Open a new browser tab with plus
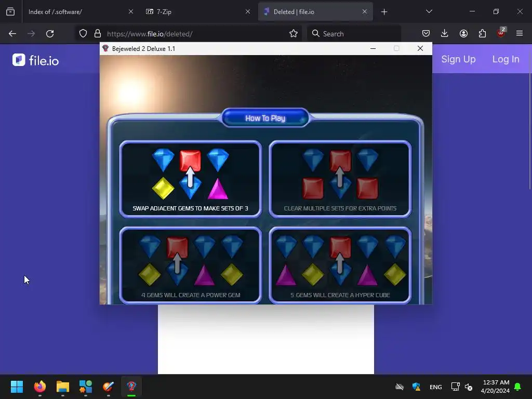Screen dimensions: 532x399 [384, 12]
